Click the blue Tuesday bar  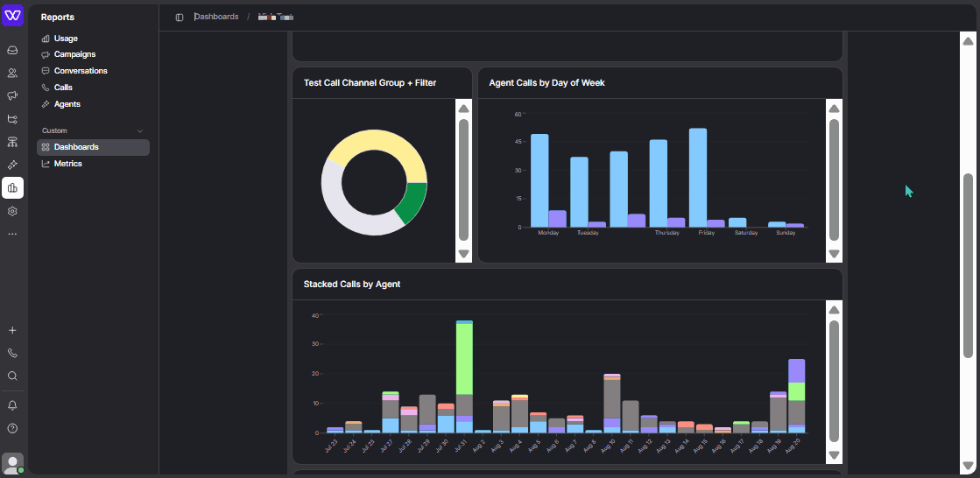tap(580, 192)
